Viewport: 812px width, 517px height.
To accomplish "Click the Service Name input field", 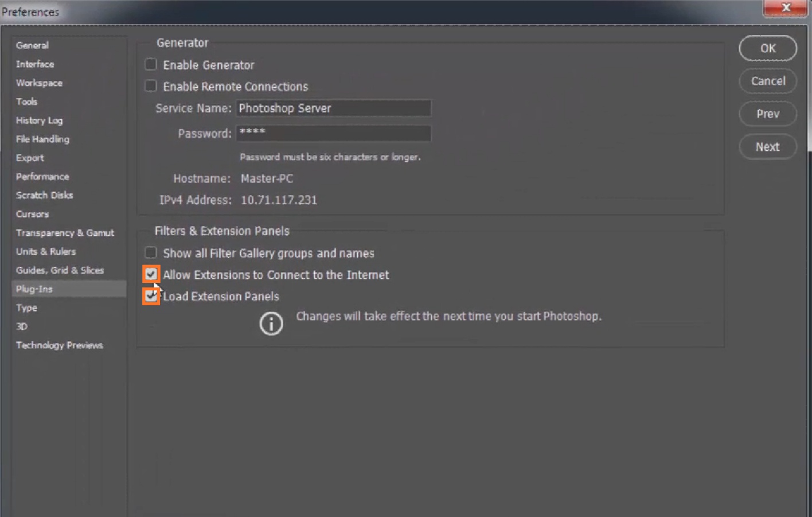I will point(334,108).
